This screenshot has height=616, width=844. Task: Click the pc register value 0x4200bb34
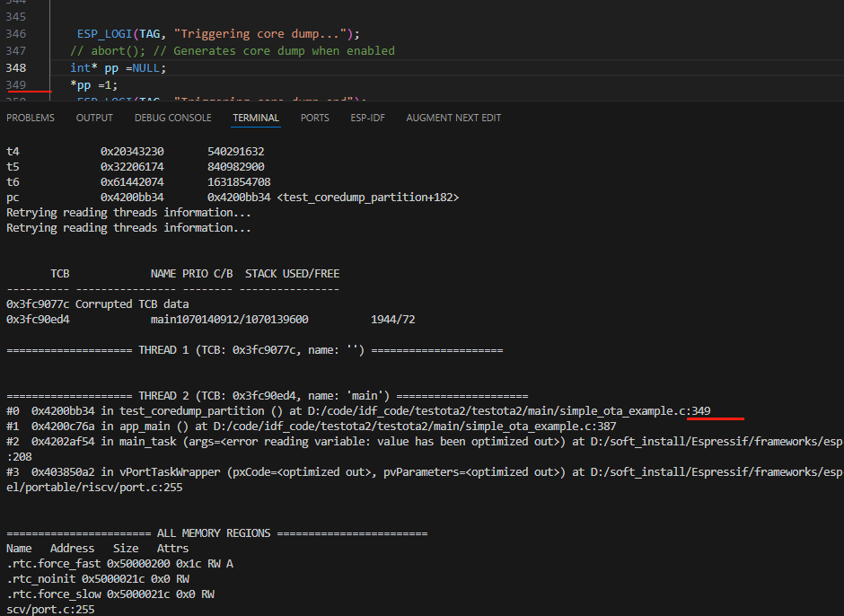pos(132,197)
